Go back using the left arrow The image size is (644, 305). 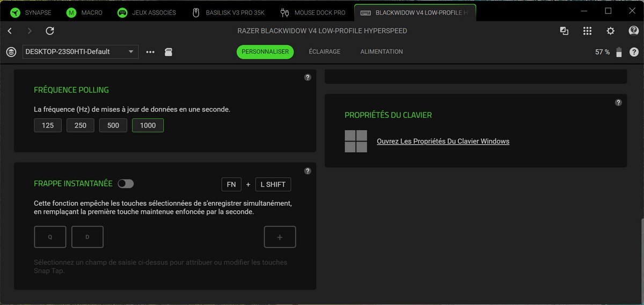10,31
